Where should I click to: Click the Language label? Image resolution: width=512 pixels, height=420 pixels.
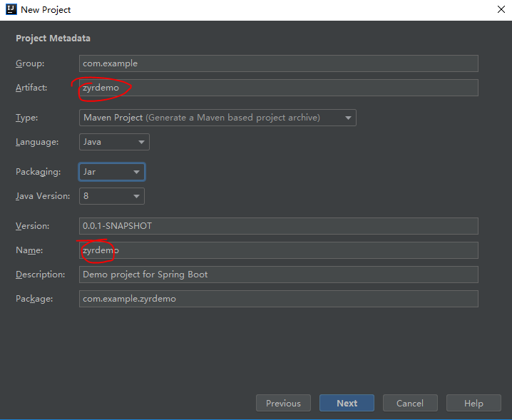point(37,142)
